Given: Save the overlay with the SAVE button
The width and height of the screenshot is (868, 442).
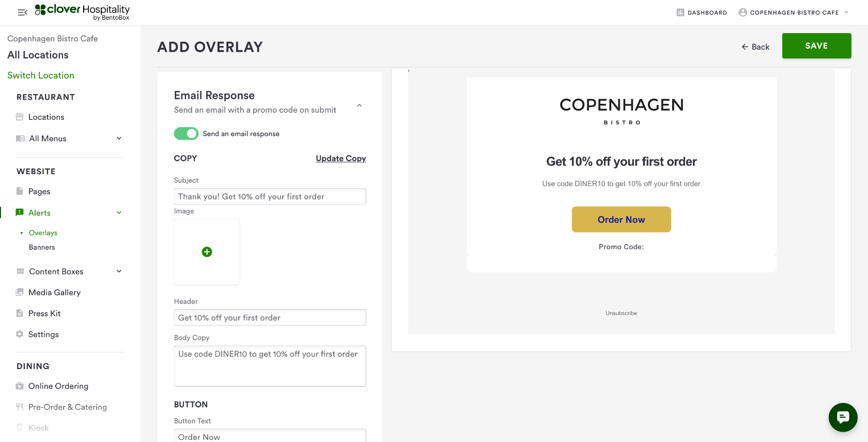Looking at the screenshot, I should (x=816, y=46).
